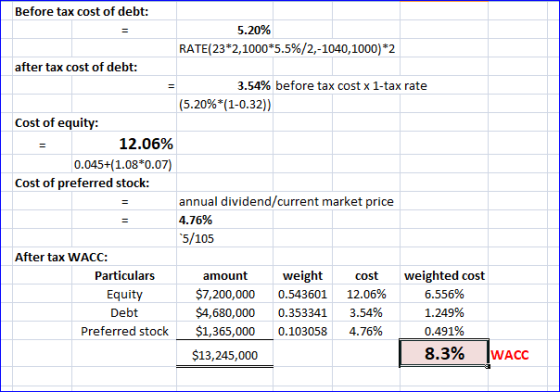This screenshot has width=560, height=392.
Task: Click 'annual dividend/current market price' cell
Action: coord(286,202)
